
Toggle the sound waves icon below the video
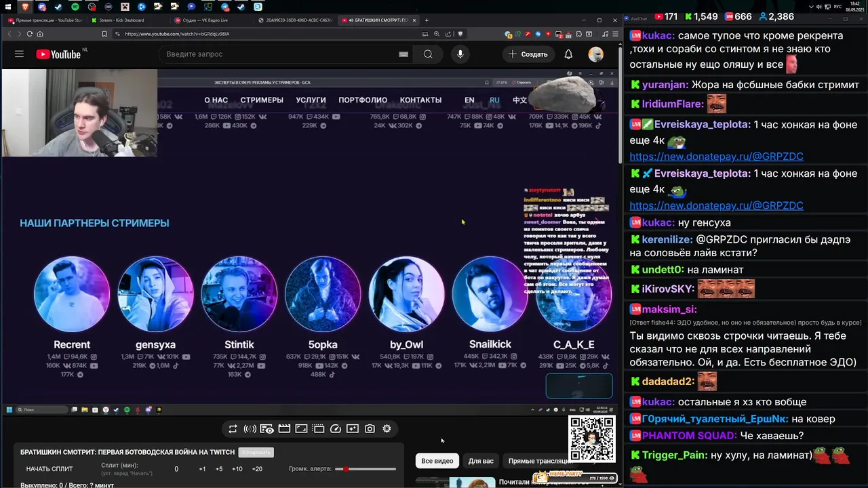tap(250, 428)
